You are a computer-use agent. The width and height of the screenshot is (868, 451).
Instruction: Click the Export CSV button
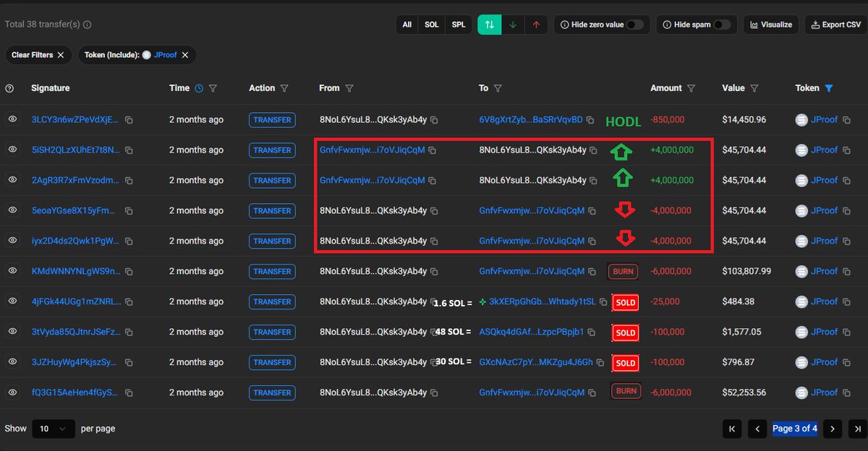[835, 25]
